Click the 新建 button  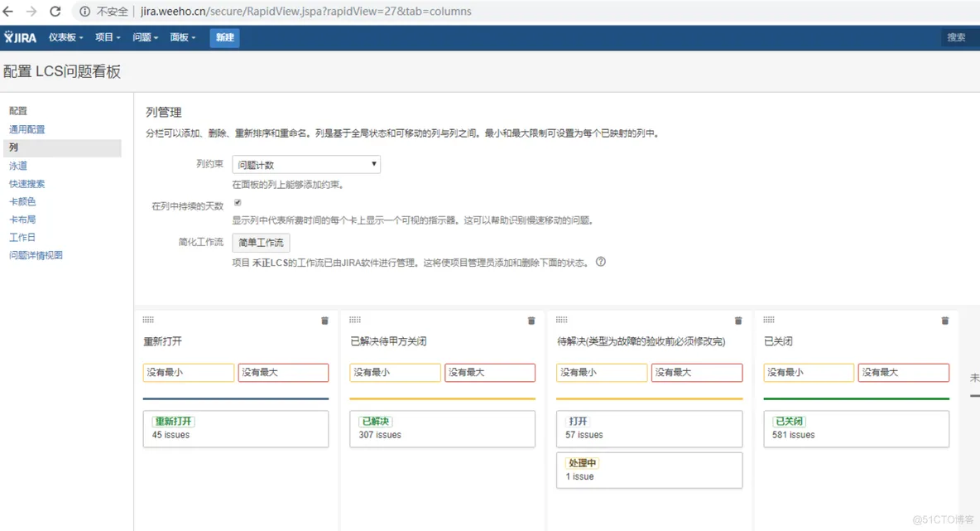click(224, 37)
